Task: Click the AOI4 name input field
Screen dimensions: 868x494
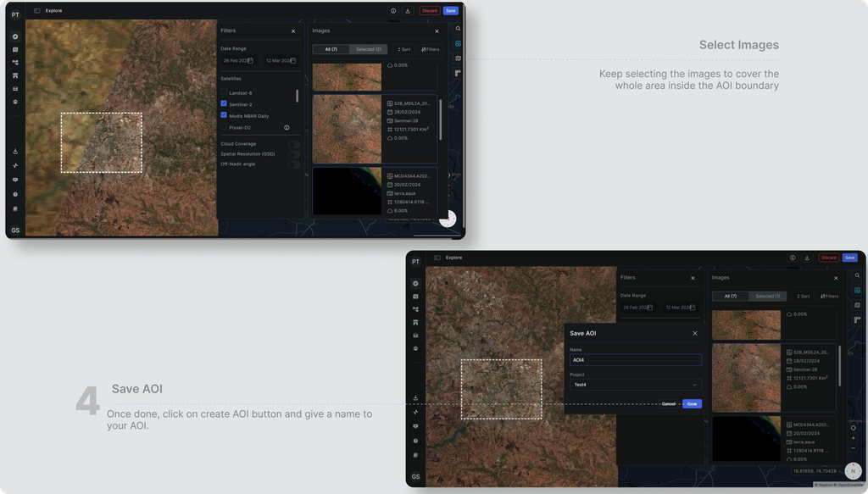Action: (636, 359)
